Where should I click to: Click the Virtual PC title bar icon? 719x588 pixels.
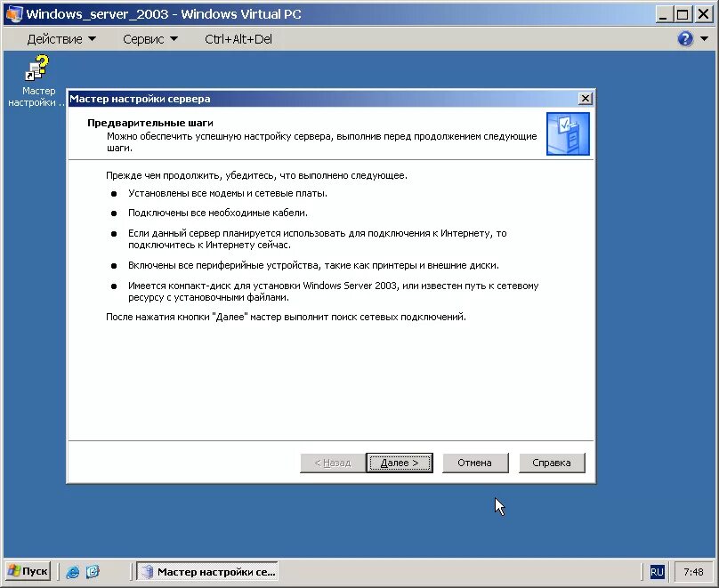[13, 13]
